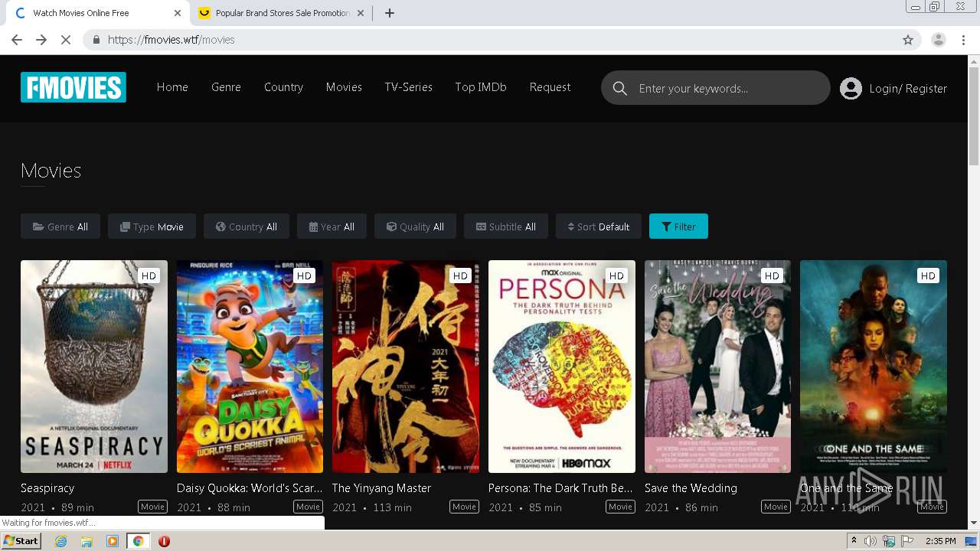Viewport: 980px width, 551px height.
Task: Open Persona: The Dark Truth title link
Action: click(x=560, y=488)
